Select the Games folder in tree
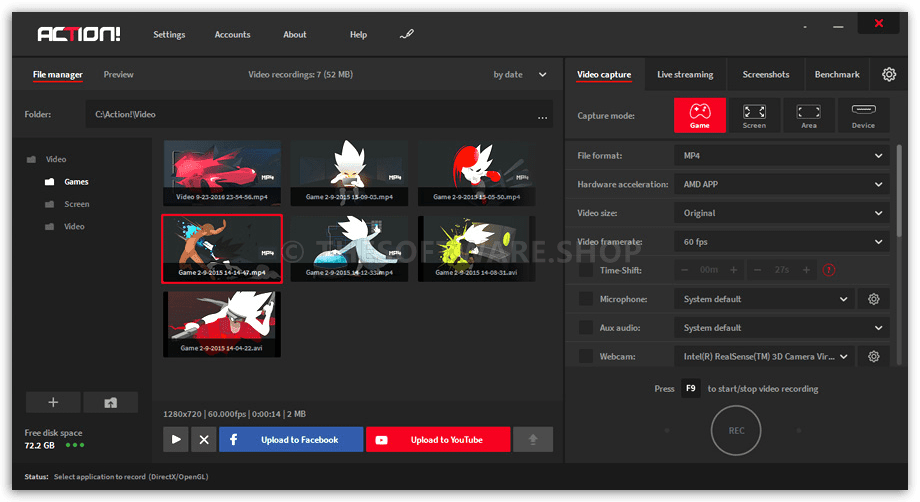Screen dimensions: 920x502 point(67,182)
